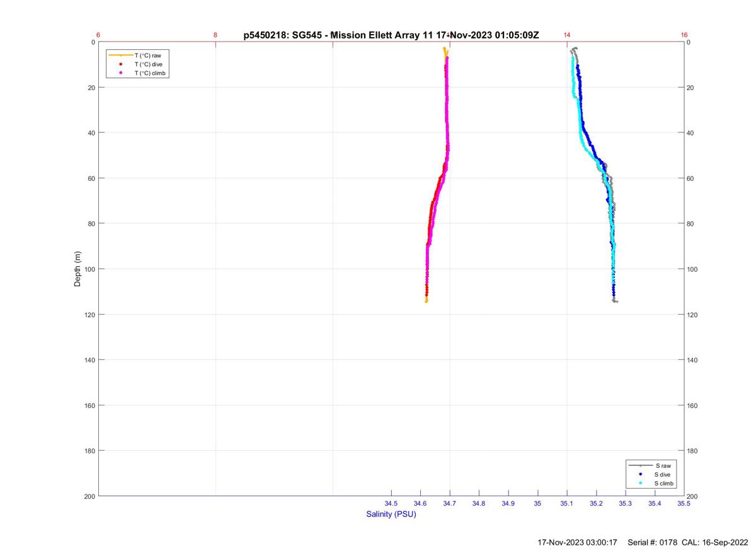Click the red temperature tick label '6'
The height and width of the screenshot is (558, 756).
(98, 35)
